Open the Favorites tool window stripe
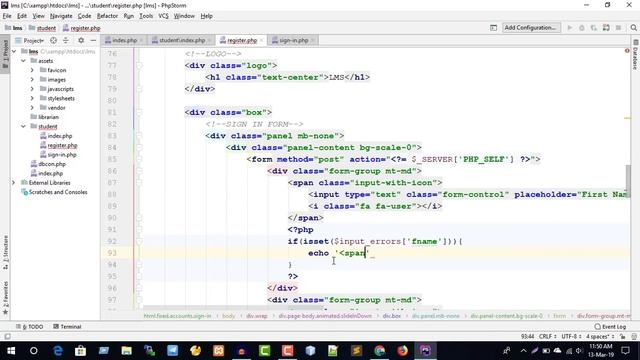 click(5, 298)
